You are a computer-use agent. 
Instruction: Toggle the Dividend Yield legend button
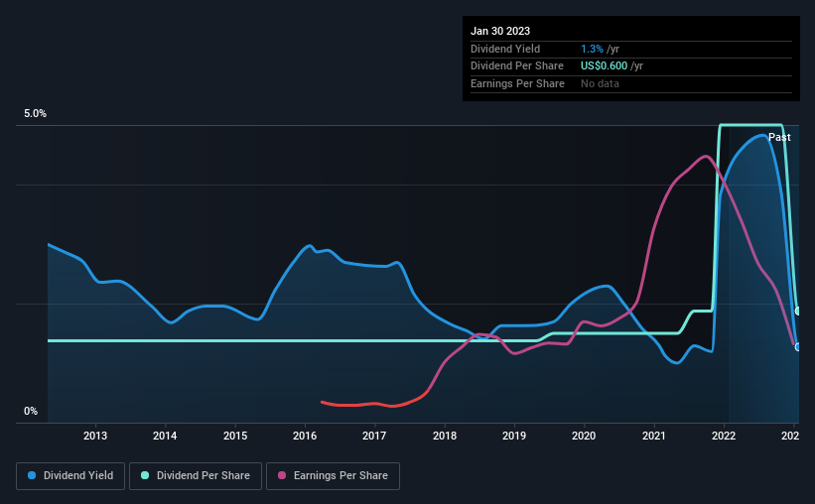[70, 476]
